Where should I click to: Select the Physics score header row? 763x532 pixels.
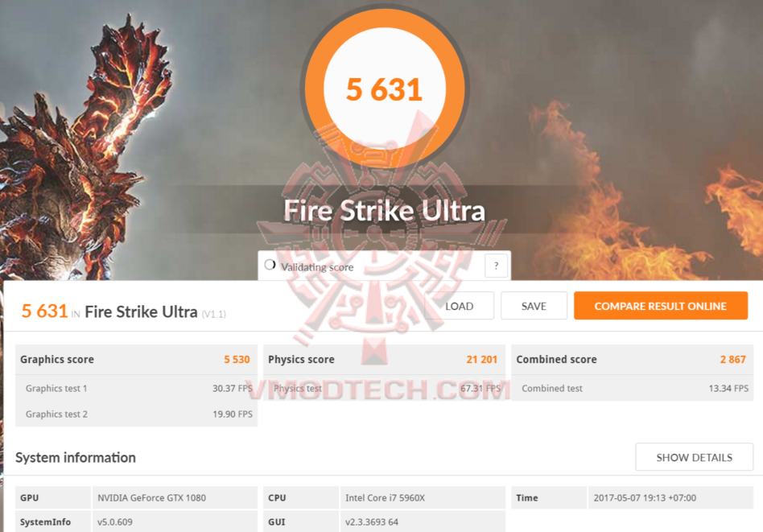coord(384,360)
